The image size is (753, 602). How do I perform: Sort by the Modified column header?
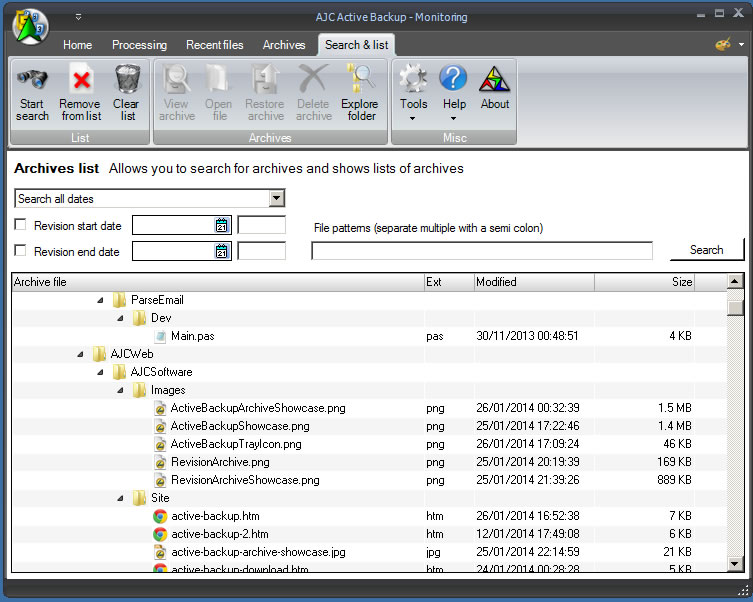pos(534,282)
